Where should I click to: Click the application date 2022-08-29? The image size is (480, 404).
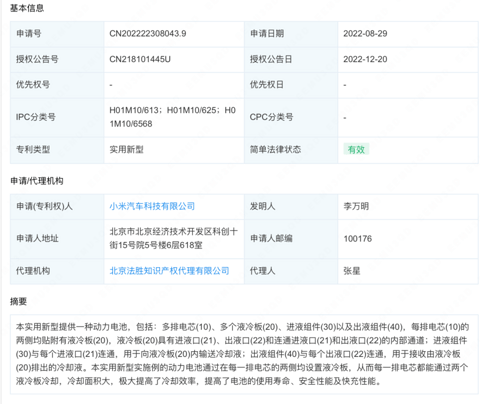coord(365,34)
